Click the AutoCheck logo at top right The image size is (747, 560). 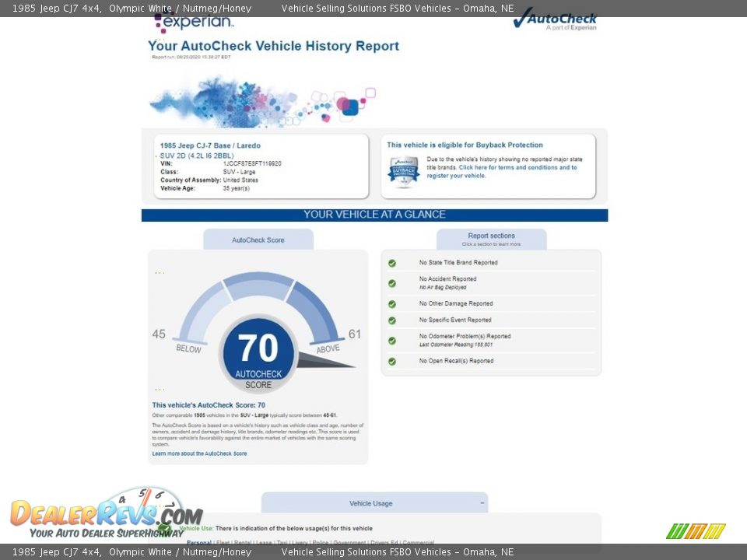[x=555, y=20]
